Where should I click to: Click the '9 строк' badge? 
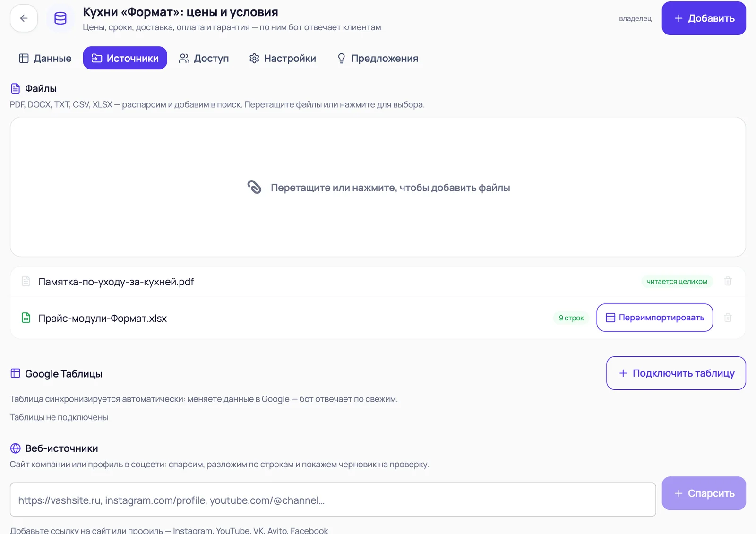click(571, 318)
